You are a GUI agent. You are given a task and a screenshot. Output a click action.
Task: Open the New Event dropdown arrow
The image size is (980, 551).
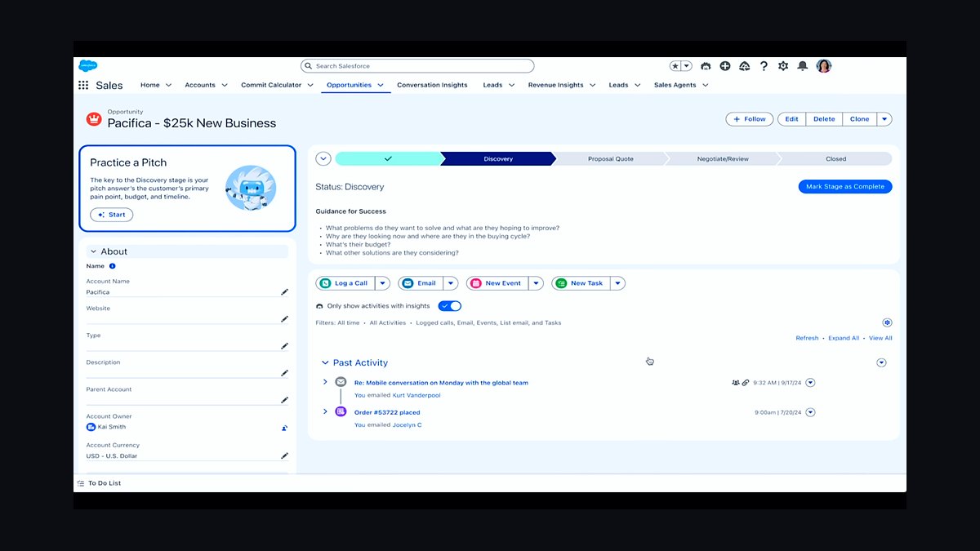(536, 283)
